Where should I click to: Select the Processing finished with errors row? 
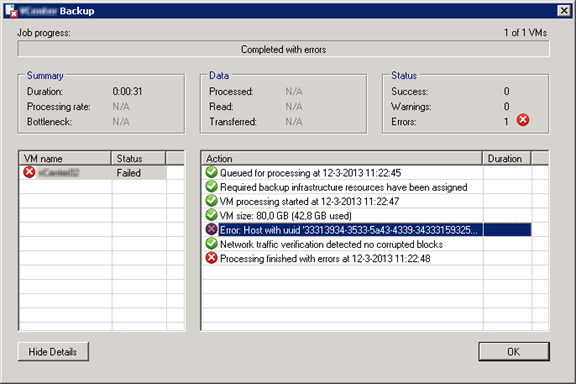pyautogui.click(x=366, y=259)
